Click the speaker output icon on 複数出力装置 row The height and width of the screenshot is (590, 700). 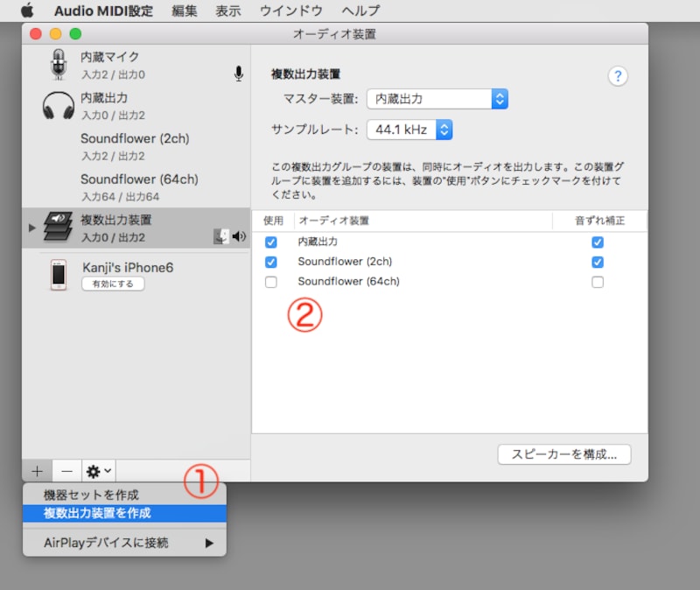(x=241, y=236)
